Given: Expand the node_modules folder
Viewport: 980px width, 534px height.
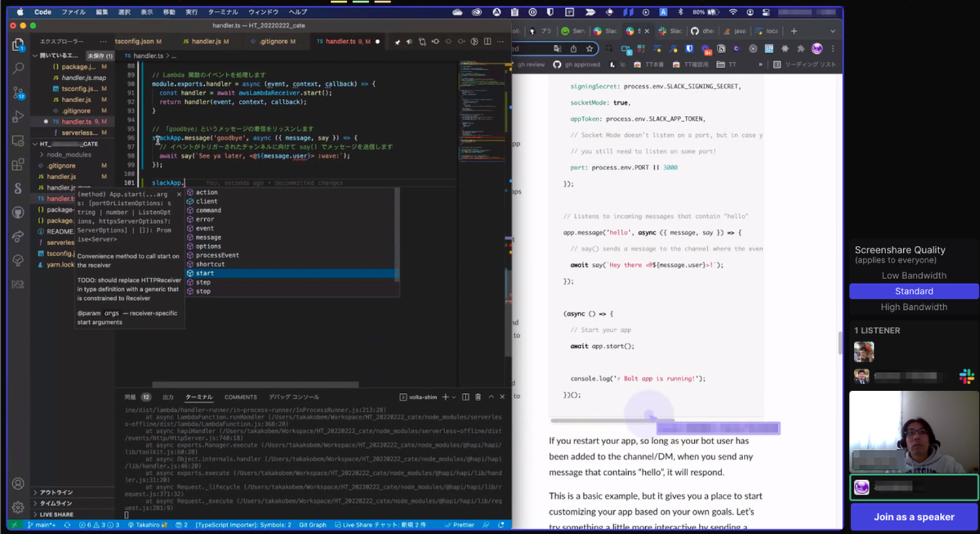Looking at the screenshot, I should pyautogui.click(x=68, y=155).
